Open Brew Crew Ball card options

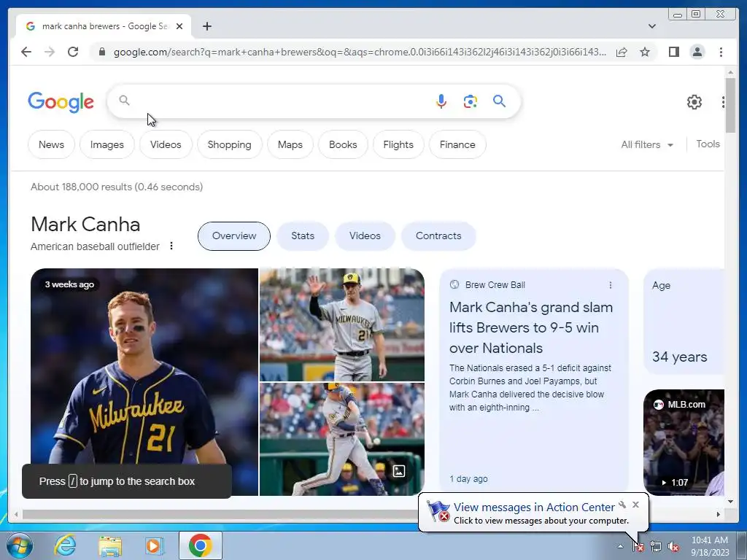coord(611,285)
